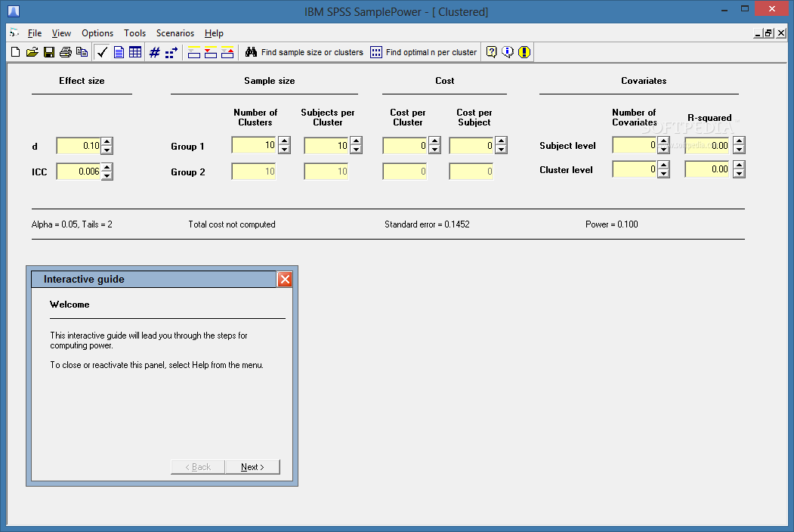Open the Tools menu
The image size is (794, 532).
point(134,33)
